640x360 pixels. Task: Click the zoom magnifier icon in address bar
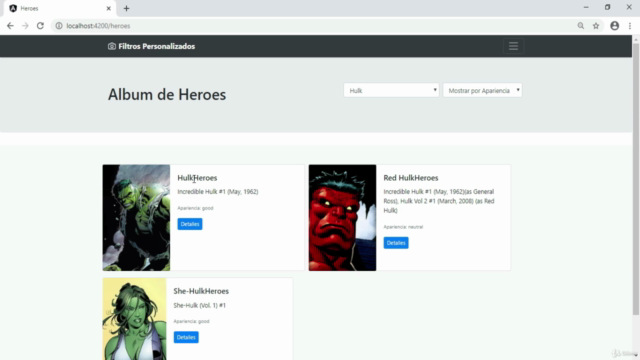581,26
